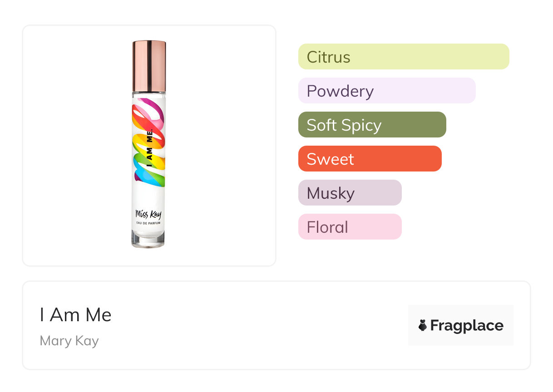
Task: Click the Musky accord bar
Action: click(350, 193)
